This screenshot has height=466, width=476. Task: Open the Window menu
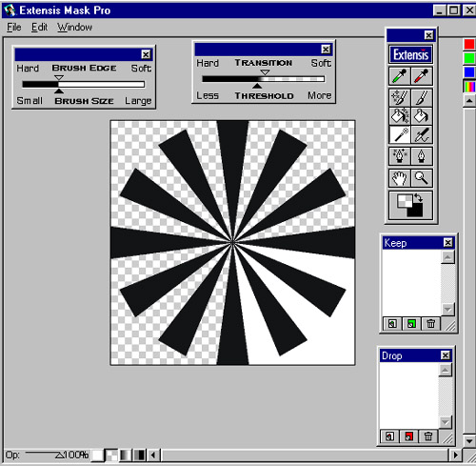[75, 28]
